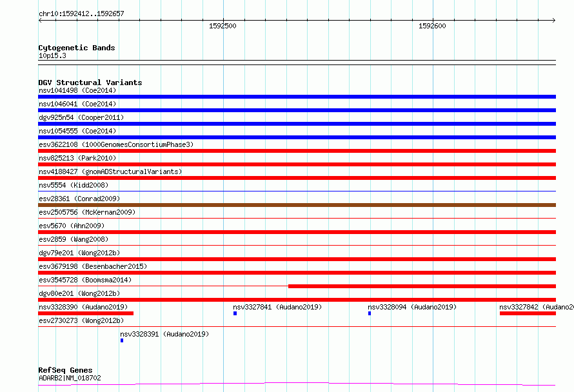Click the esv2859 (Wang2008) label

74,239
